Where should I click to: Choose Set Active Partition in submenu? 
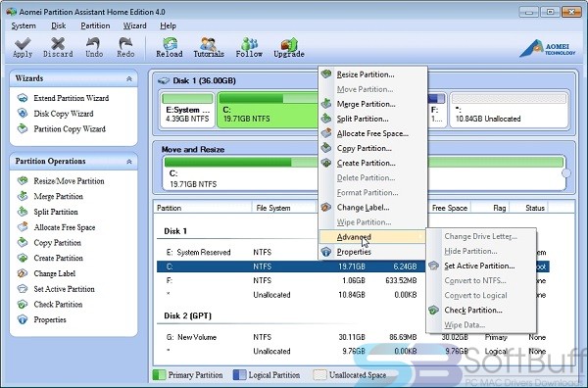coord(481,267)
